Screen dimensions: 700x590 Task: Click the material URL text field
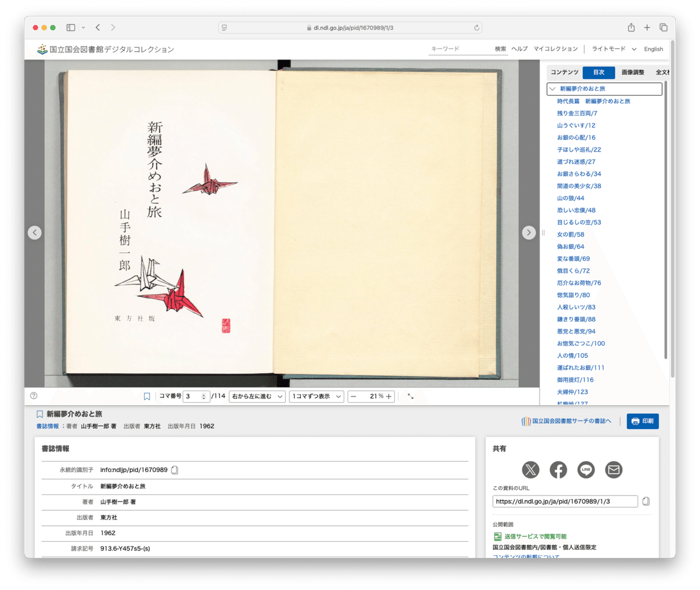(565, 501)
